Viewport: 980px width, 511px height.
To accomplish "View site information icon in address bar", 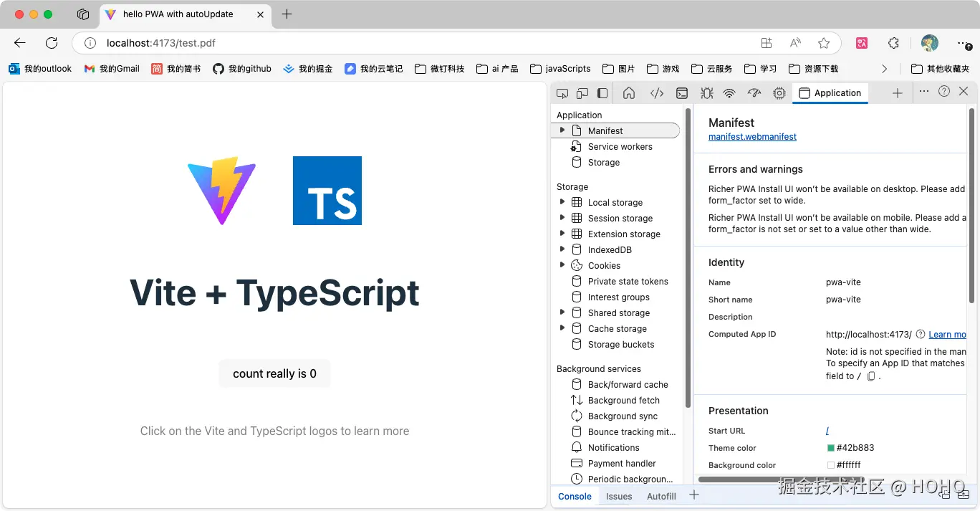I will (90, 43).
